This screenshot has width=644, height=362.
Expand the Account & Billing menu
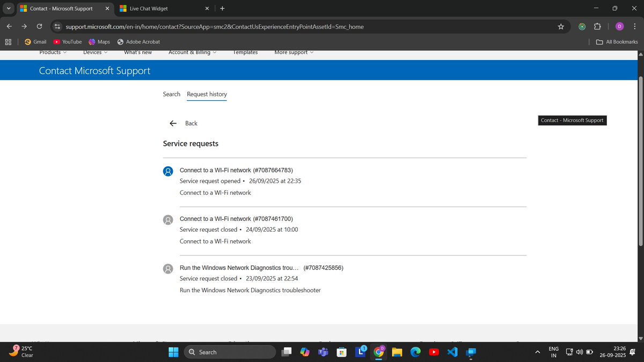(193, 52)
